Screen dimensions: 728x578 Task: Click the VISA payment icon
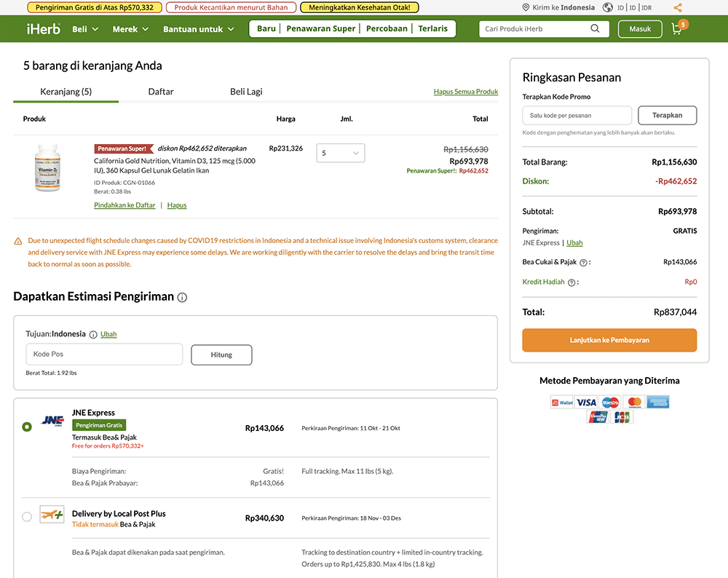tap(586, 403)
